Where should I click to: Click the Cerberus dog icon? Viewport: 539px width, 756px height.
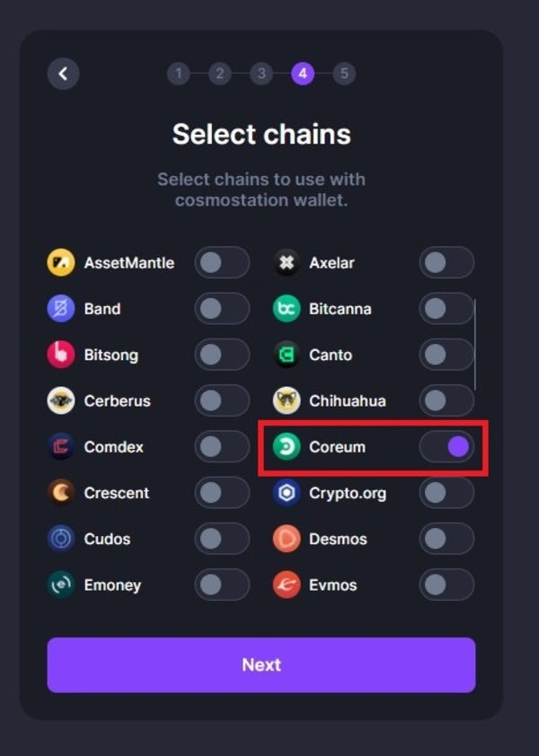tap(60, 400)
